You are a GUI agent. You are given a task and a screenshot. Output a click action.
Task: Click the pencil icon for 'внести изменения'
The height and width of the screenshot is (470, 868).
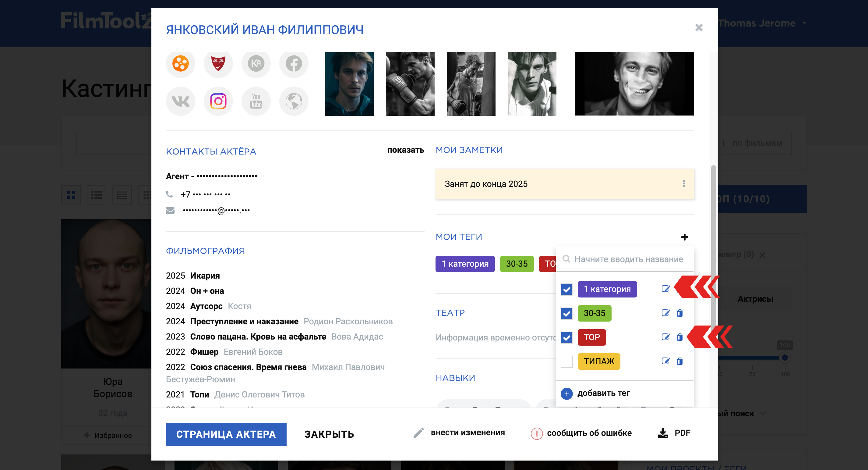click(418, 433)
